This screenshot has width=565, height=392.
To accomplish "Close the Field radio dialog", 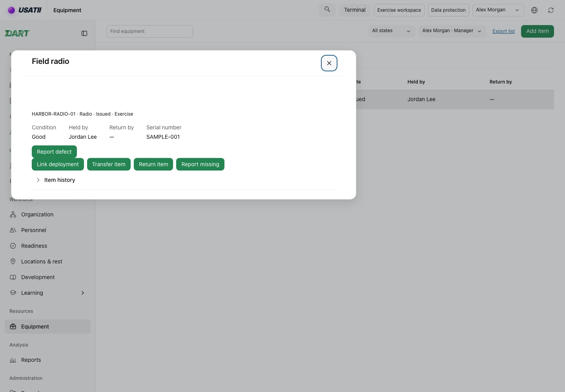I will tap(329, 63).
